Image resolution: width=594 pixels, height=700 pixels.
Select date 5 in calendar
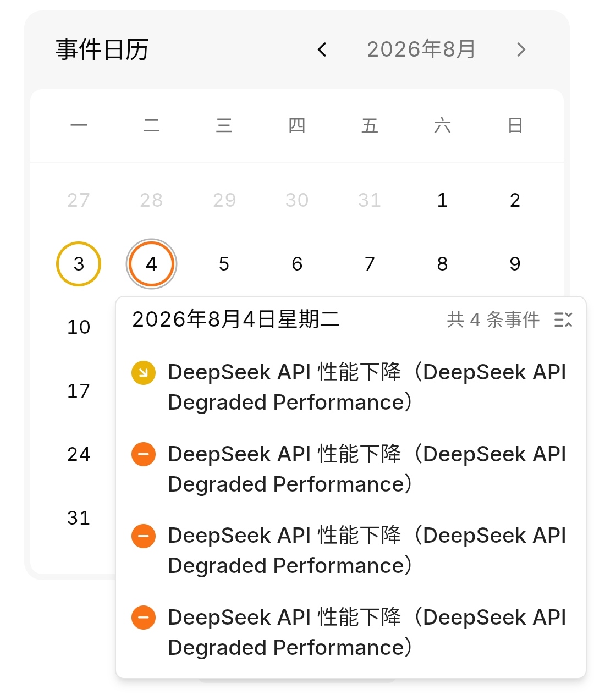click(224, 264)
